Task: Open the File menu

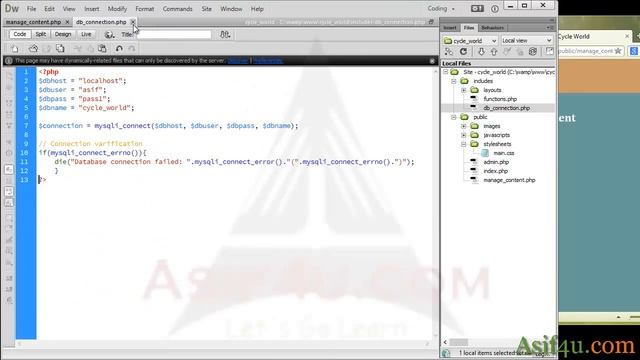Action: [31, 9]
